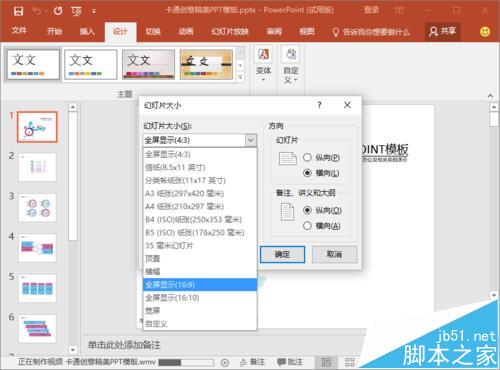This screenshot has height=370, width=500.
Task: Select slide 1 thumbnail
Action: click(x=37, y=127)
